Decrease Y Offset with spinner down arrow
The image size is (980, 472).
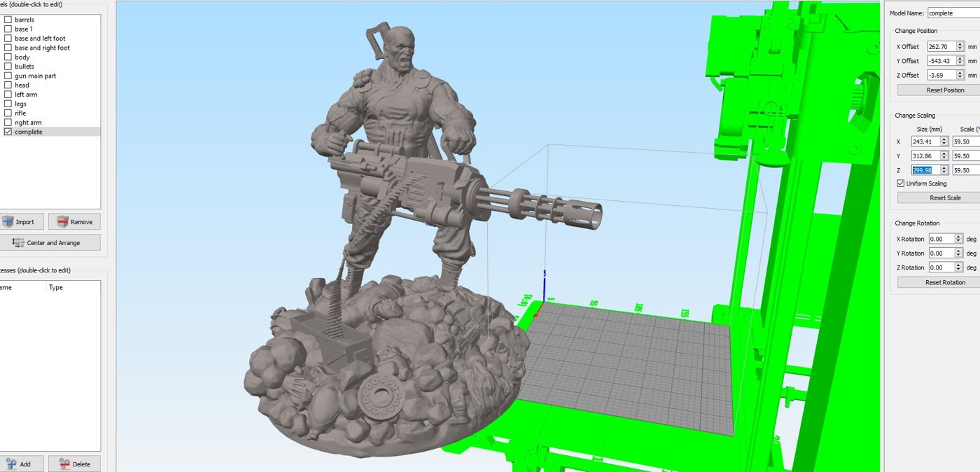pos(960,64)
